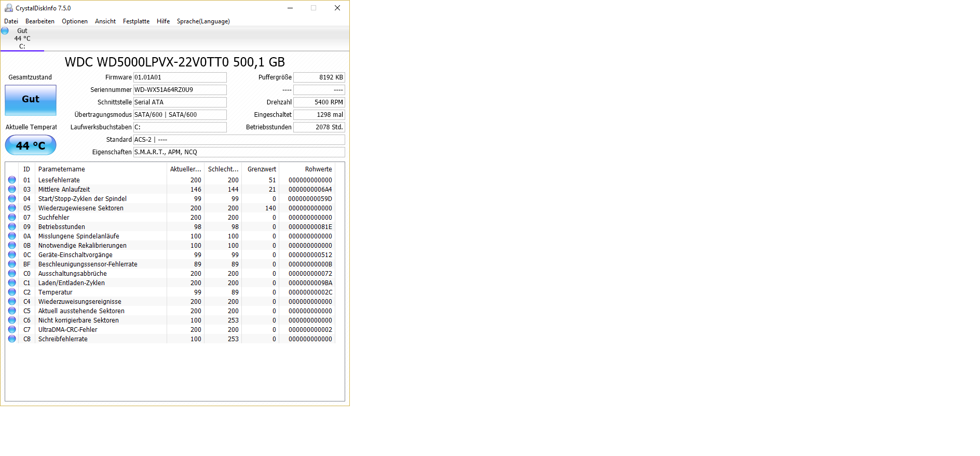Click status orb for Nnotwendige Rekalibrierungen
Screen dimensions: 980x456
12,245
